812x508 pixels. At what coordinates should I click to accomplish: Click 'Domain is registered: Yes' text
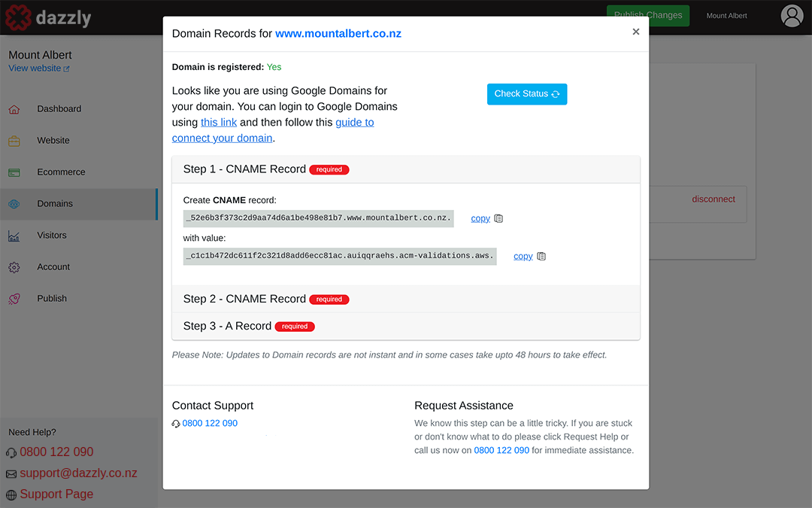[x=226, y=68]
